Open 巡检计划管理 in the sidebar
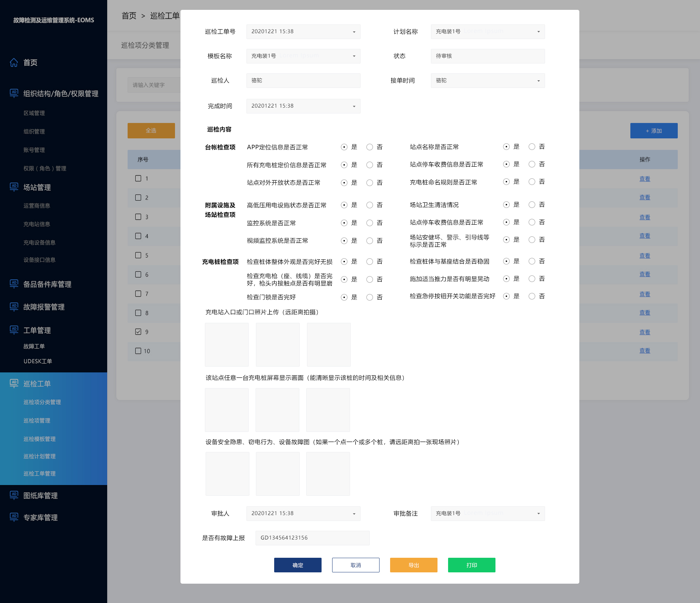Screen dimensions: 700x603 point(39,456)
